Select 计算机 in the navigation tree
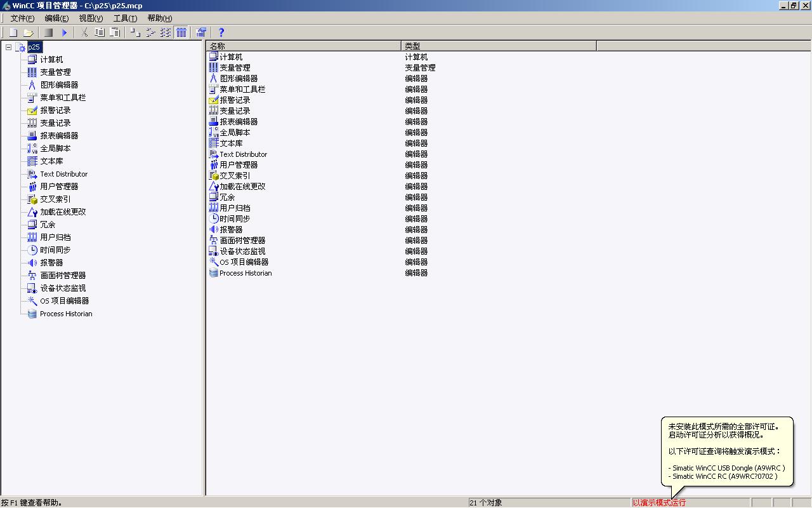This screenshot has width=812, height=508. coord(51,60)
